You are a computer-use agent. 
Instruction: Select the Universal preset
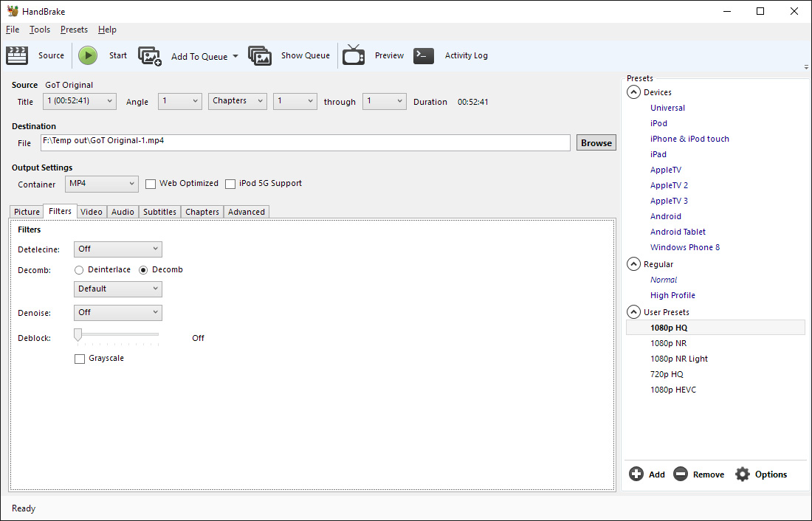[x=667, y=108]
